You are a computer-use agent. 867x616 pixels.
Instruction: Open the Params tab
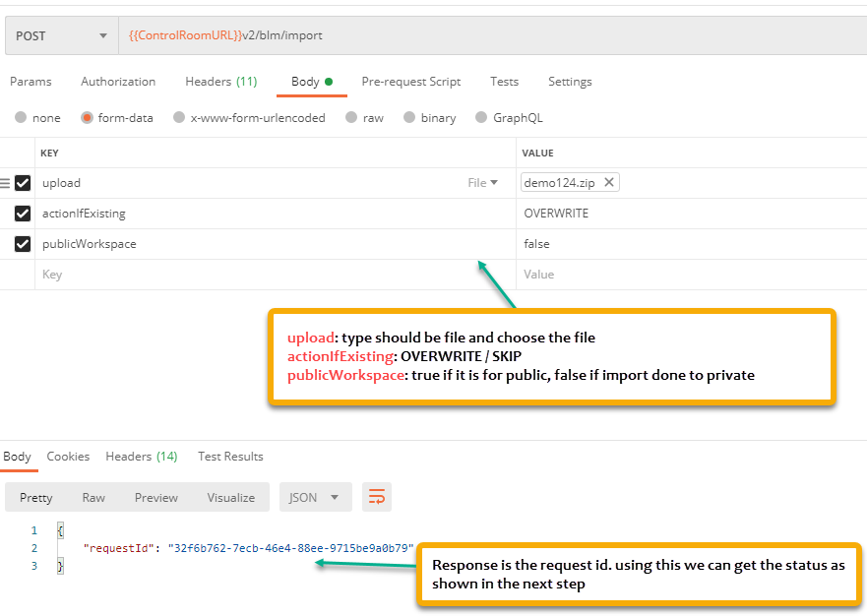click(31, 82)
